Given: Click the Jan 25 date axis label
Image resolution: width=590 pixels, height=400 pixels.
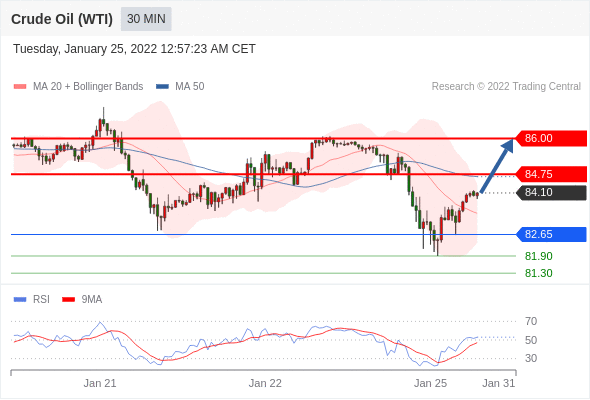Looking at the screenshot, I should click(x=430, y=383).
